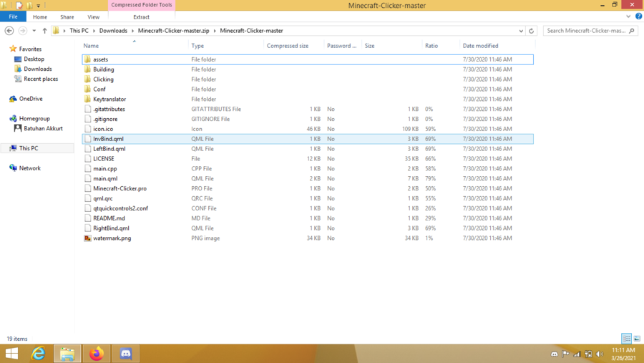This screenshot has width=644, height=363.
Task: Open Firefox from the taskbar
Action: coord(97,354)
